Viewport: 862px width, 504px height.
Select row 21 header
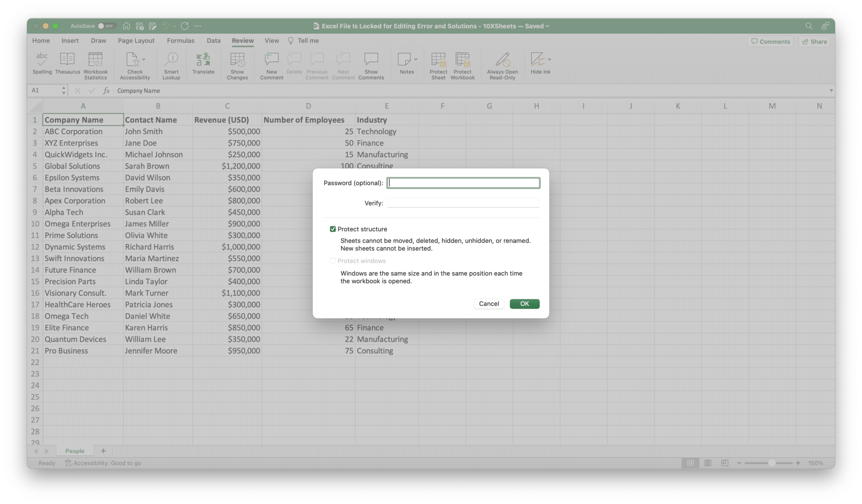(35, 351)
